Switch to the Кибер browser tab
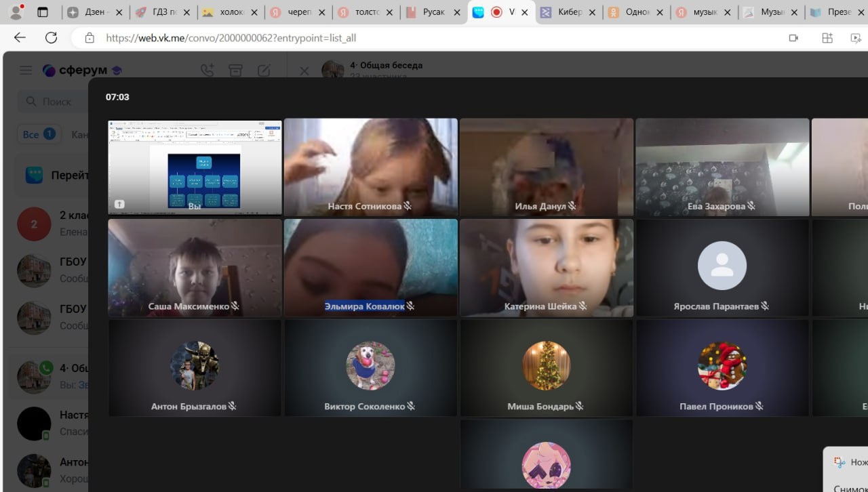 (x=568, y=12)
